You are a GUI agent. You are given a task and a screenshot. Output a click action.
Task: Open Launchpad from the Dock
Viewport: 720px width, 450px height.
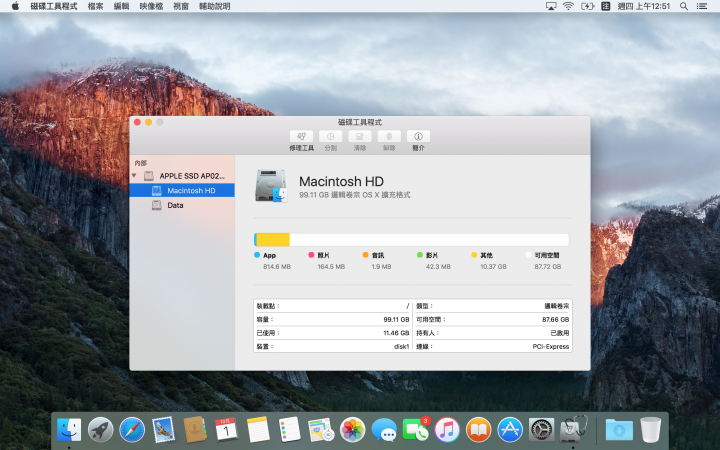(x=101, y=430)
